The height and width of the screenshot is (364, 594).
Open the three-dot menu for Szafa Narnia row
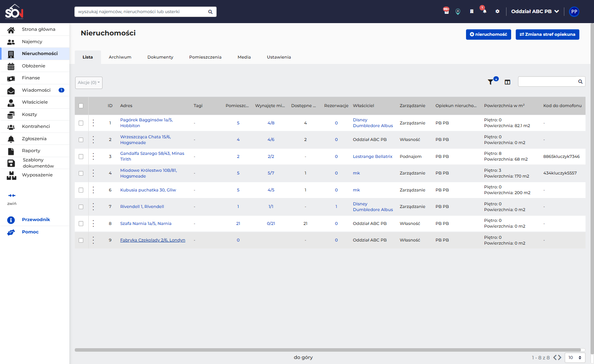(93, 223)
